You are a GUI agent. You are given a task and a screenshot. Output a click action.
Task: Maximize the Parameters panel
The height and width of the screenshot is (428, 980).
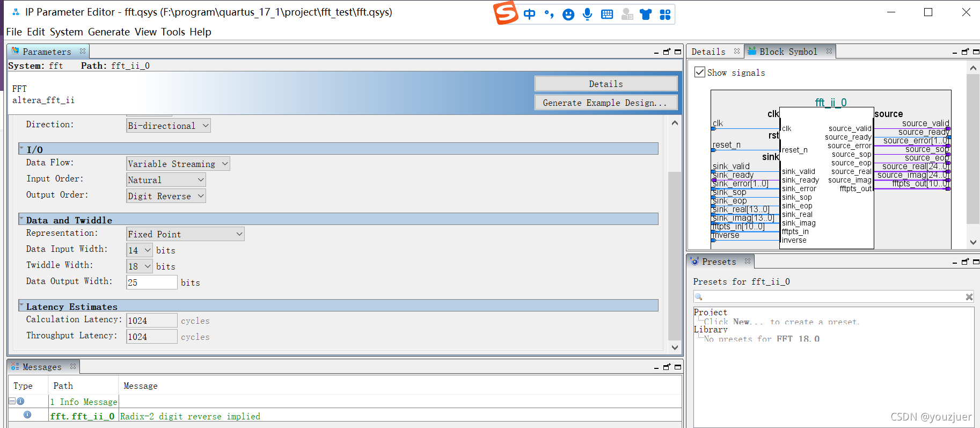(x=678, y=52)
